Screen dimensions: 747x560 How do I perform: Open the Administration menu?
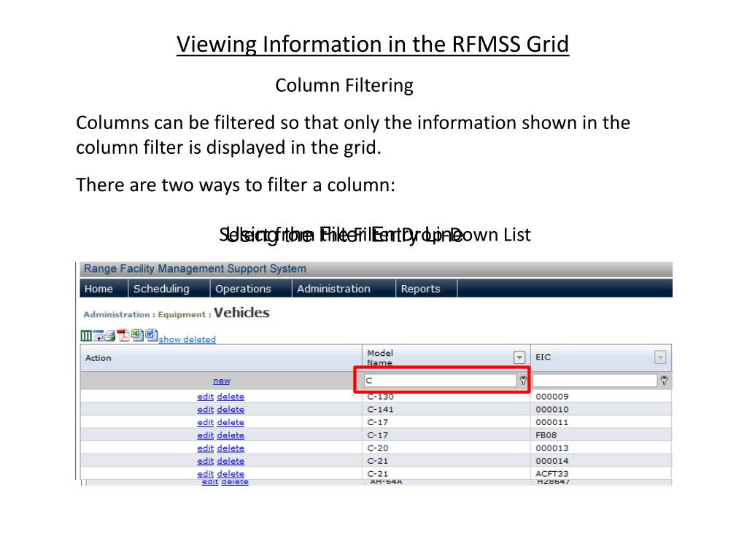(333, 289)
